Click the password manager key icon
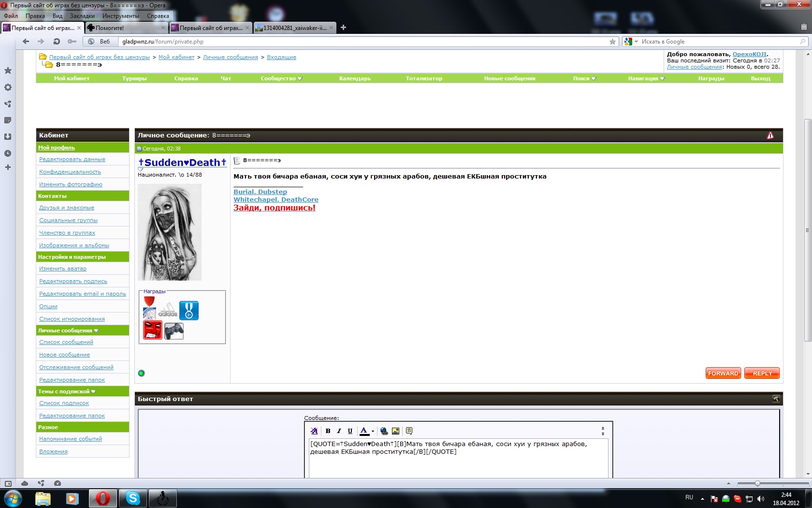Viewport: 812px width, 508px height. click(x=72, y=42)
